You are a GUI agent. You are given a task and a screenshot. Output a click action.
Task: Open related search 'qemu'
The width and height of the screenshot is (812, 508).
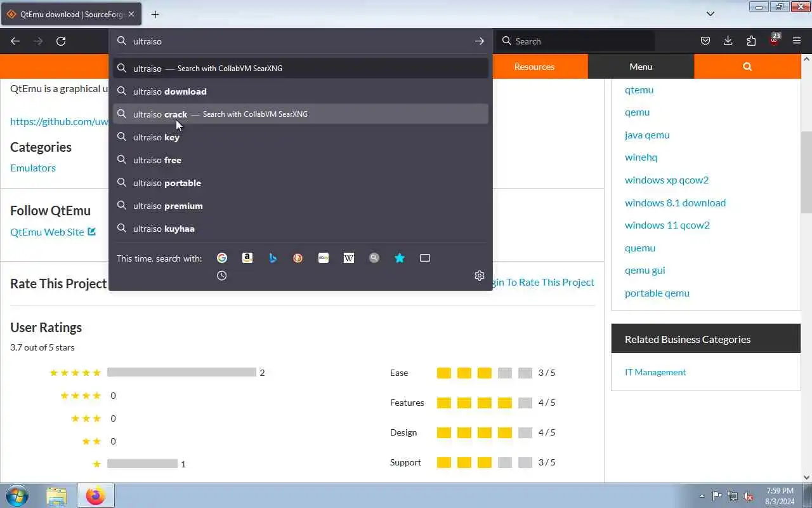(x=637, y=112)
